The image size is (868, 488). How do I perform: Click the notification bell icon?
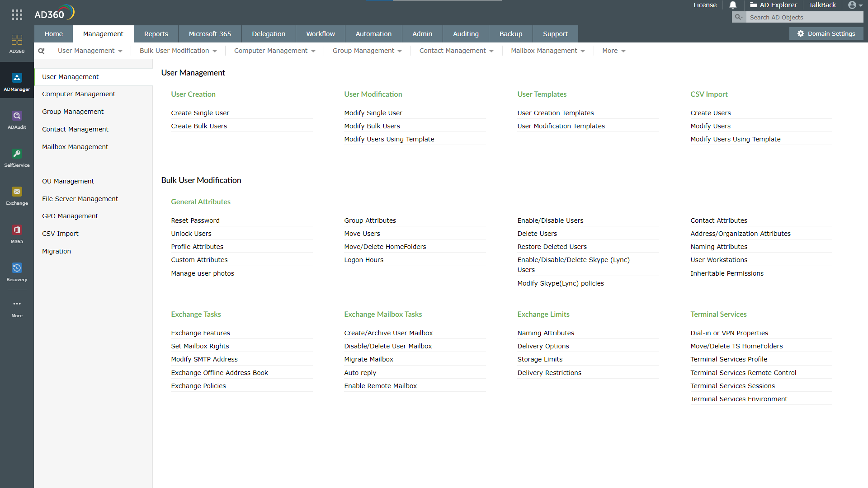(x=733, y=5)
